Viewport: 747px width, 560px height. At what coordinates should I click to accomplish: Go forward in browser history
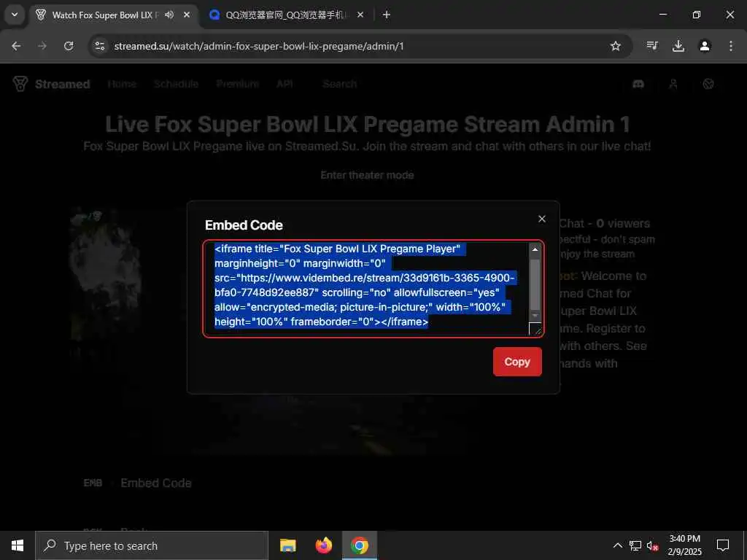coord(42,46)
